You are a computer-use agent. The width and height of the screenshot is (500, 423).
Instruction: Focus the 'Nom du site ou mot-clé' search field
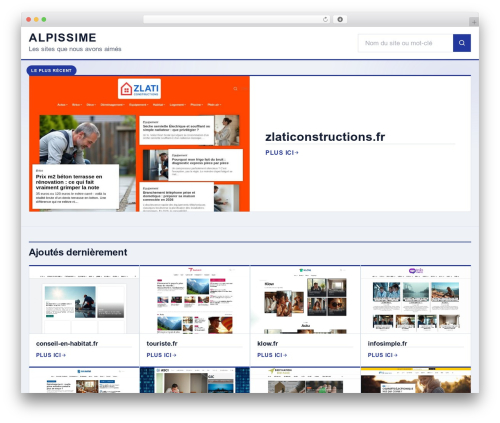click(405, 43)
